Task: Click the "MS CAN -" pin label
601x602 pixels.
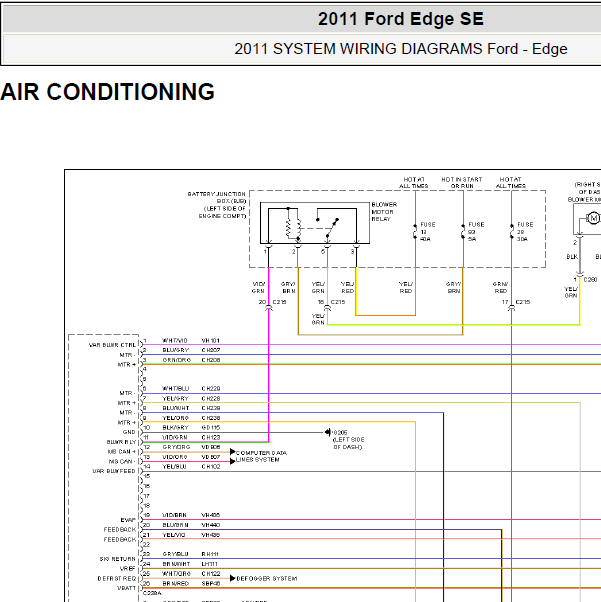Action: (x=122, y=461)
